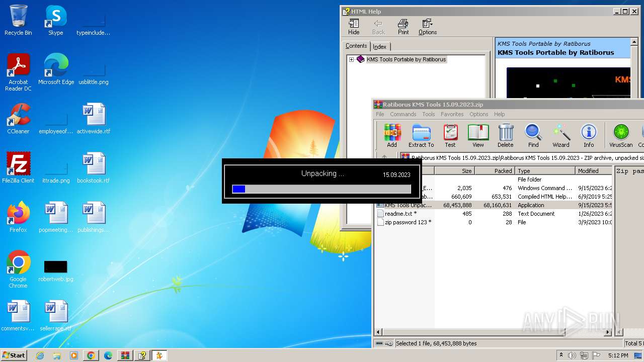644x362 pixels.
Task: Select the KMS Tools Unpack application row
Action: point(494,205)
